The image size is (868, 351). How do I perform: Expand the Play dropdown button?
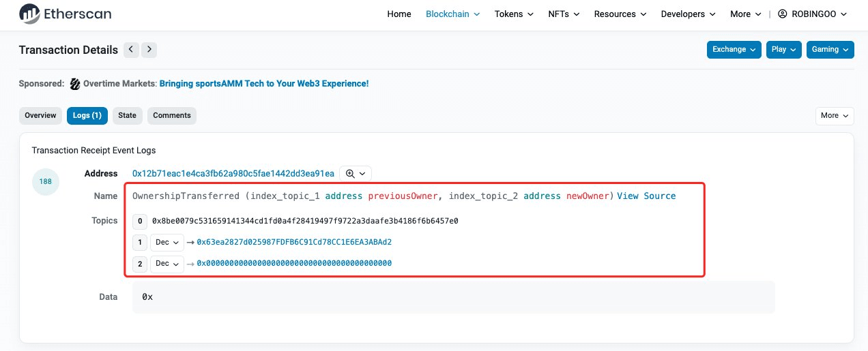point(783,50)
